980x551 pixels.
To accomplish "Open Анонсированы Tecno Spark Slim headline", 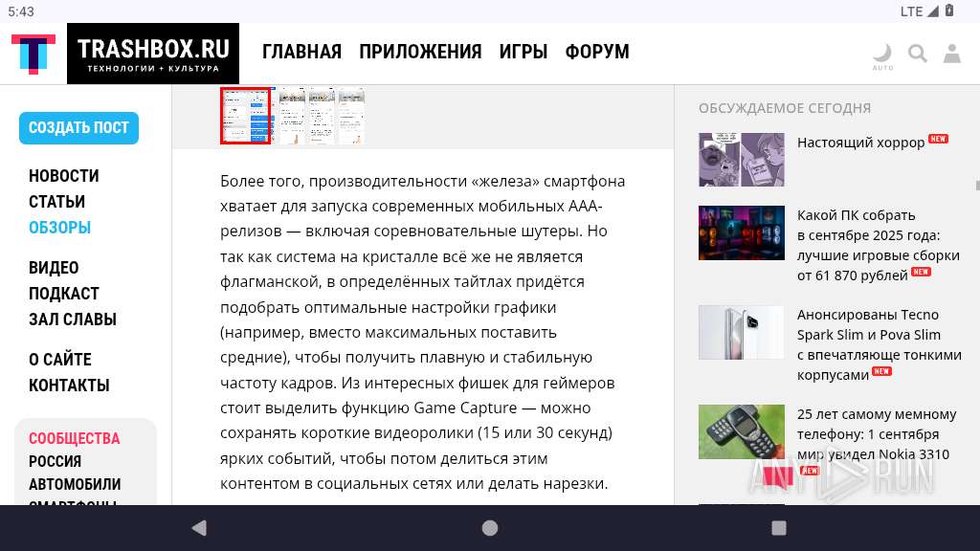I will coord(879,344).
